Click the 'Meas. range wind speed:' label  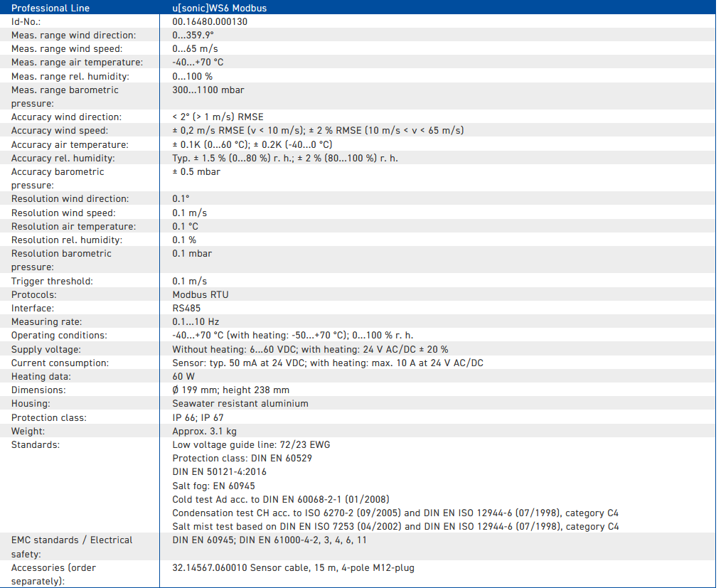click(x=67, y=49)
